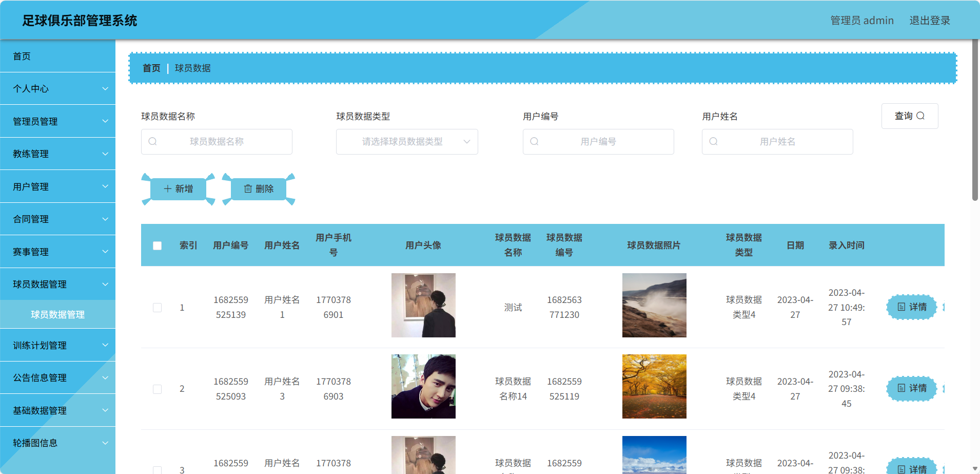Expand the 基础数据管理 menu

coord(57,411)
